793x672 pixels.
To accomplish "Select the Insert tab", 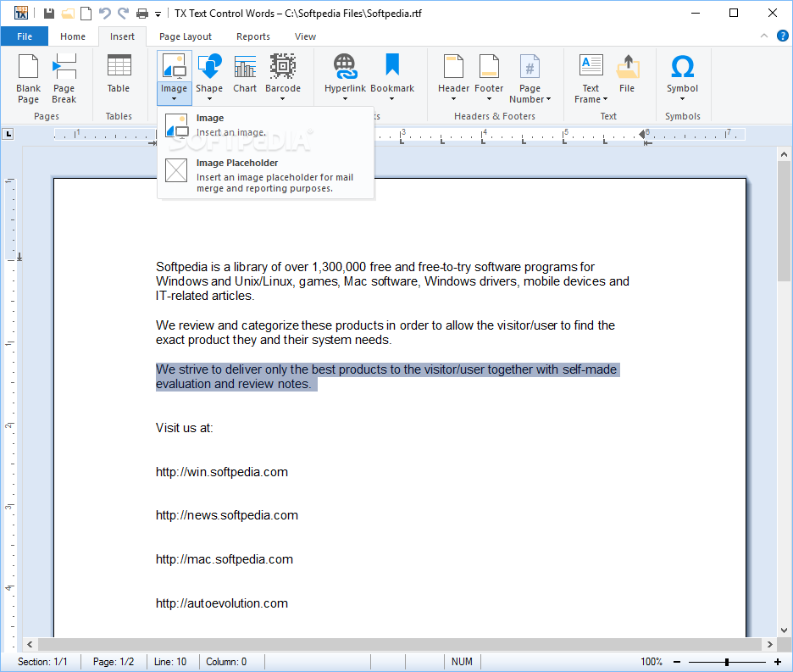I will point(122,36).
